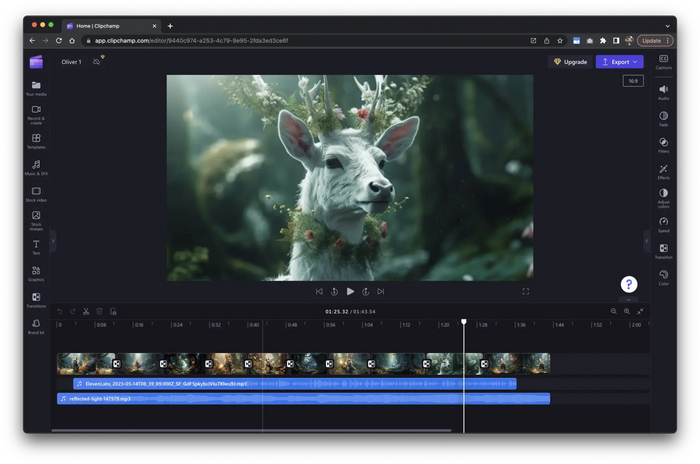Click the timeline playhead marker
The height and width of the screenshot is (464, 700).
point(463,322)
